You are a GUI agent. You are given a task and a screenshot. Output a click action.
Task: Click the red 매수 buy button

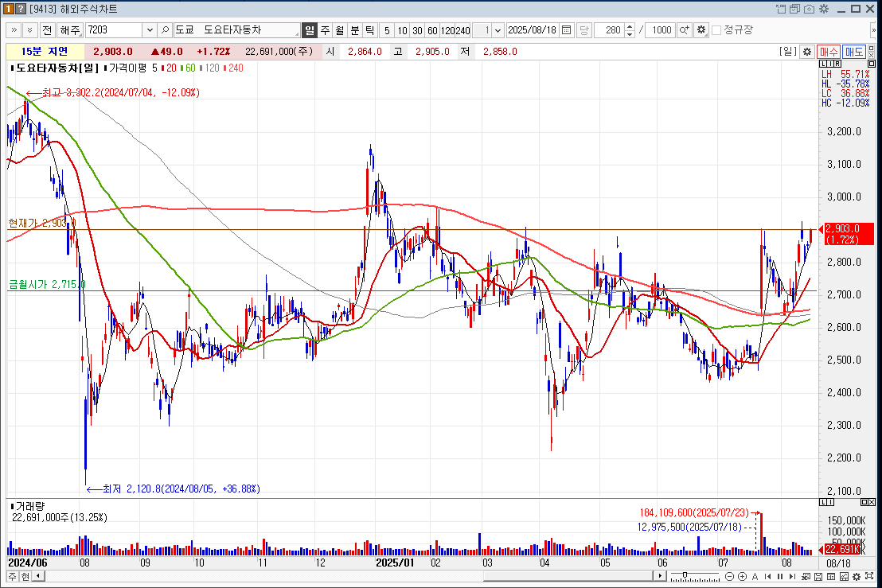pyautogui.click(x=829, y=51)
